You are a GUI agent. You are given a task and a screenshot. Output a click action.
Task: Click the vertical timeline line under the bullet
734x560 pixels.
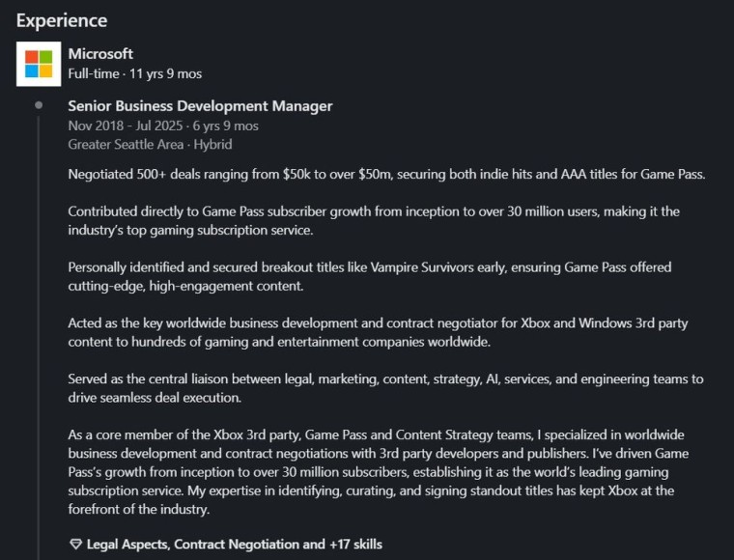[39, 337]
